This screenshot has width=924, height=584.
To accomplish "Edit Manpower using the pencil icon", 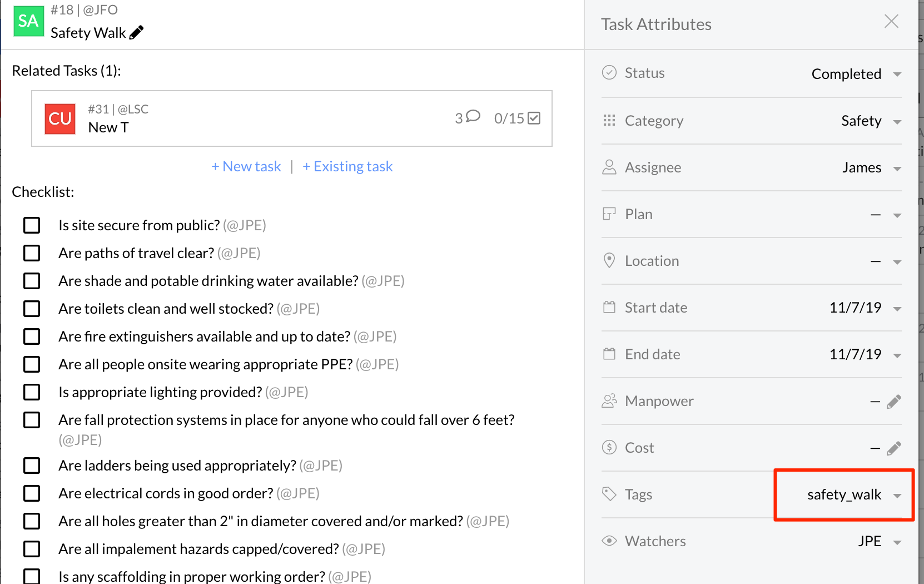I will click(x=893, y=402).
